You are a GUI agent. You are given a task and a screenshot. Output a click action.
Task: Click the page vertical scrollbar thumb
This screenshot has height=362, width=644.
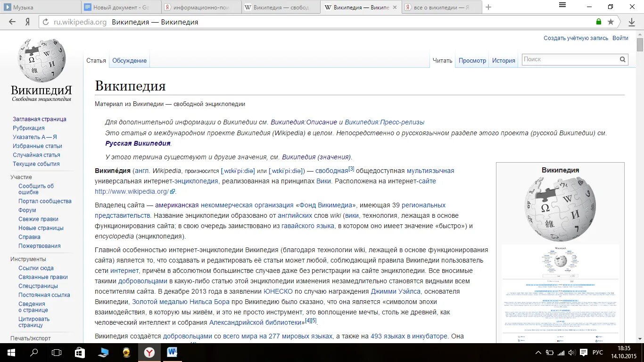(640, 45)
